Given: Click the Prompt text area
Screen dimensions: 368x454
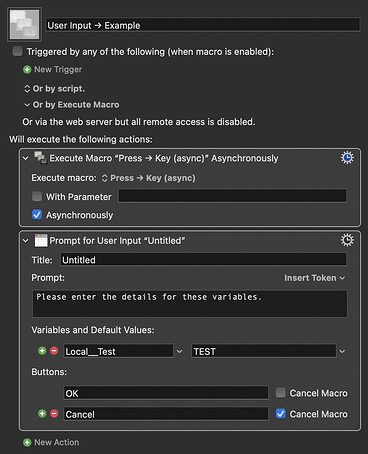Looking at the screenshot, I should [190, 304].
